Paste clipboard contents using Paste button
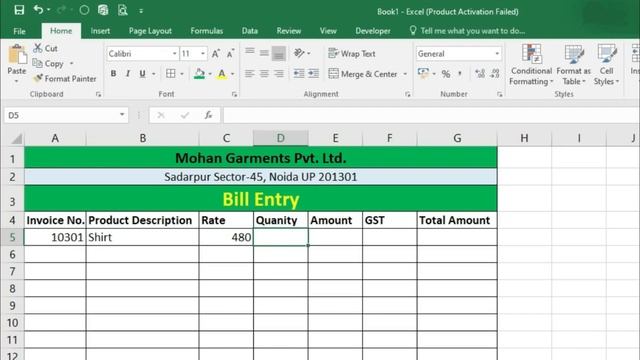640x360 pixels. pyautogui.click(x=17, y=64)
